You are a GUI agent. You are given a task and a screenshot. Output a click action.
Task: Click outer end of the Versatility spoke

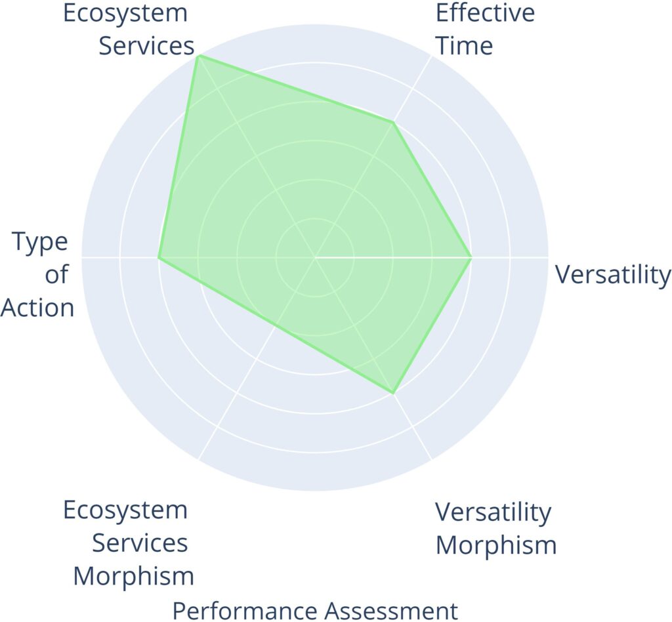tap(547, 257)
